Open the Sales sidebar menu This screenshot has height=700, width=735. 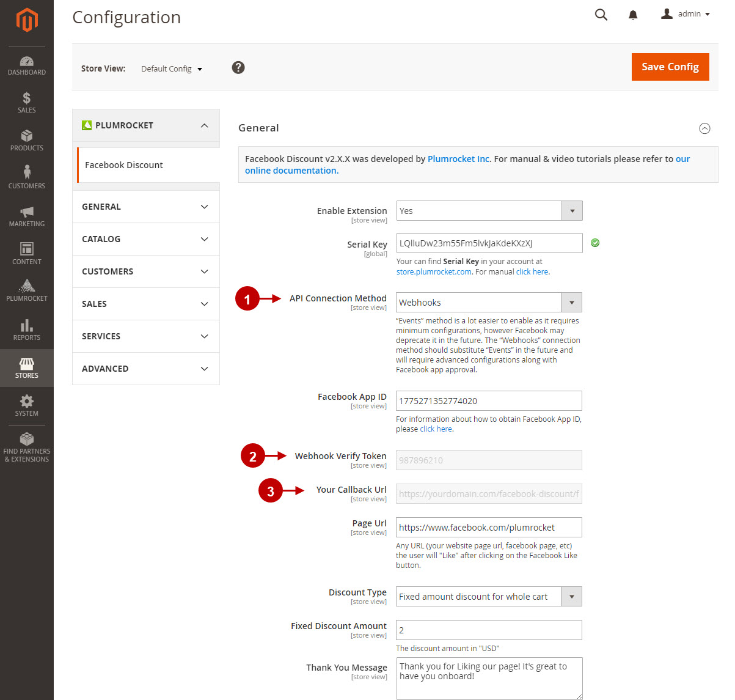[x=27, y=103]
